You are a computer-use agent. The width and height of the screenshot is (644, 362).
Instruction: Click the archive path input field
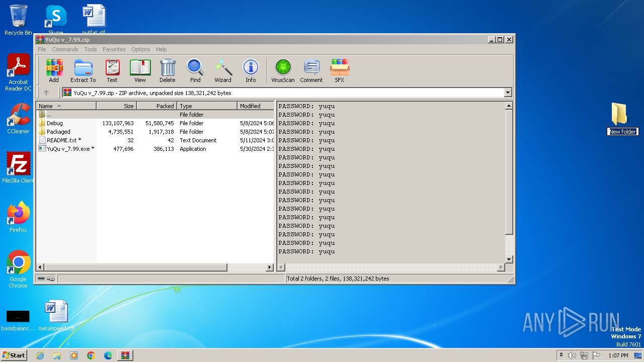(283, 93)
